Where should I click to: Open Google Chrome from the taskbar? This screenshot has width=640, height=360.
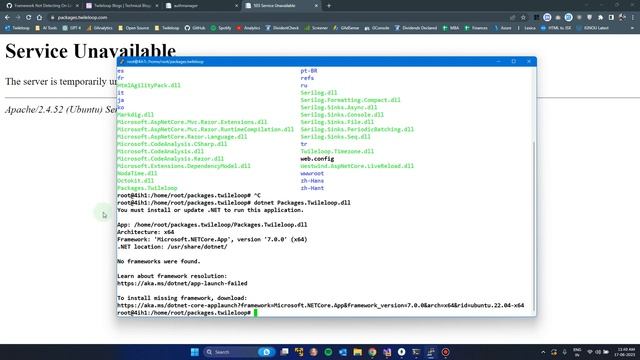coord(372,352)
